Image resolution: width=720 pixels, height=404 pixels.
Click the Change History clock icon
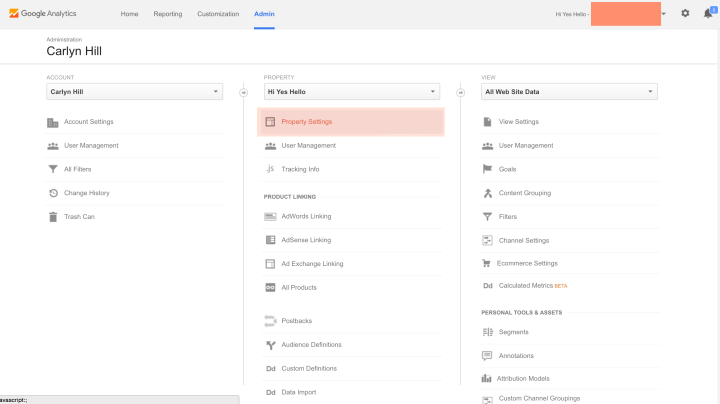(53, 193)
